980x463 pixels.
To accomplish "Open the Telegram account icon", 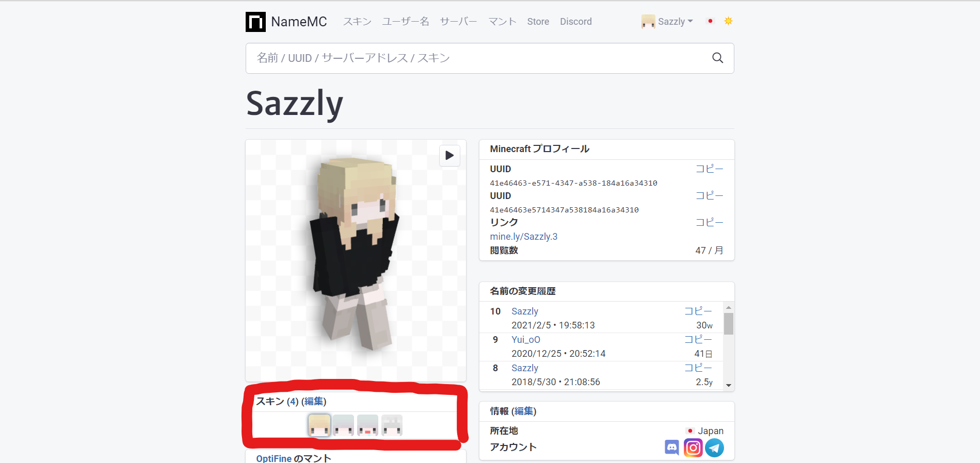I will click(x=715, y=448).
